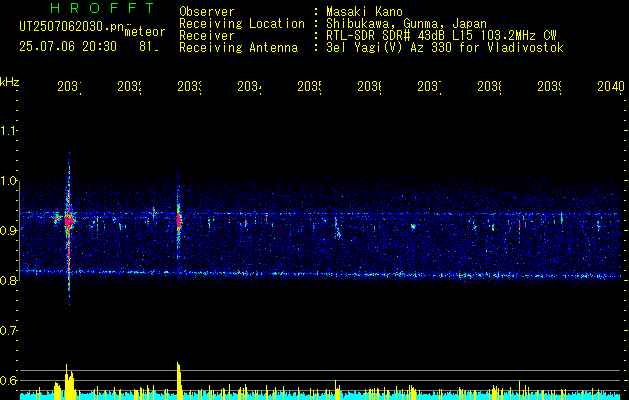Click the second red vertical echo near 0.92 kHz
Screen dimensions: 629x400
[179, 220]
